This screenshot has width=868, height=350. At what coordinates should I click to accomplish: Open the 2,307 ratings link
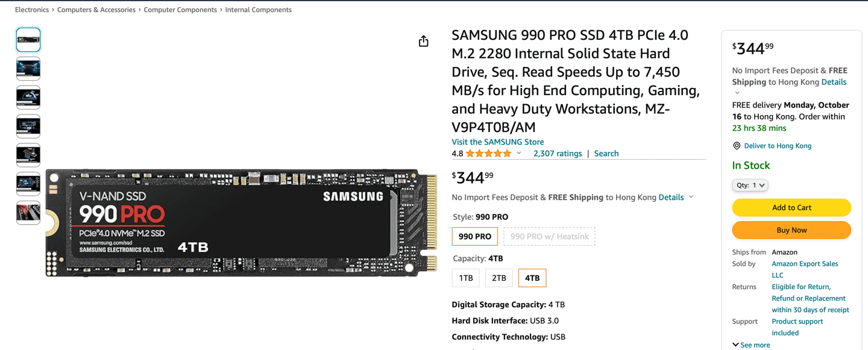[557, 153]
